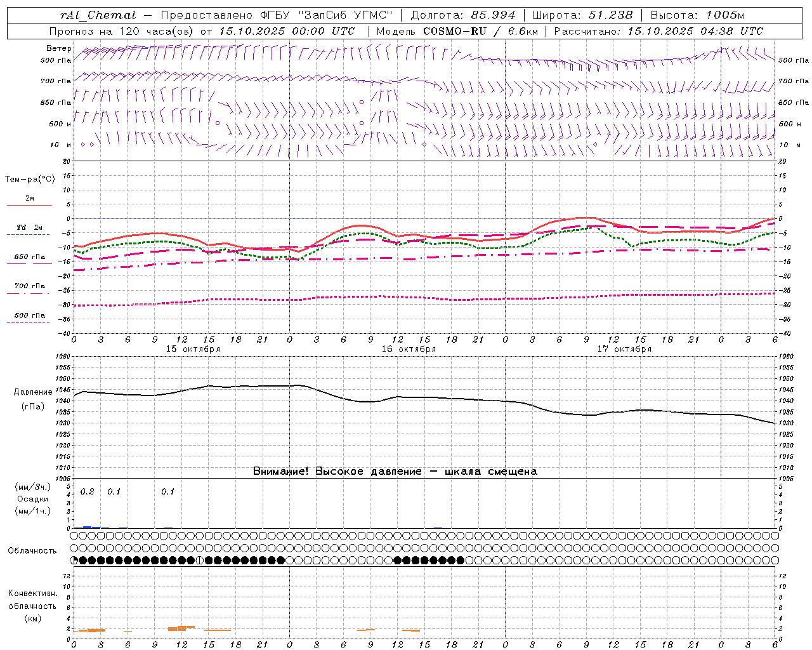Viewport: 812px width, 650px height.
Task: Click the precipitation value 0.2
Action: click(88, 492)
